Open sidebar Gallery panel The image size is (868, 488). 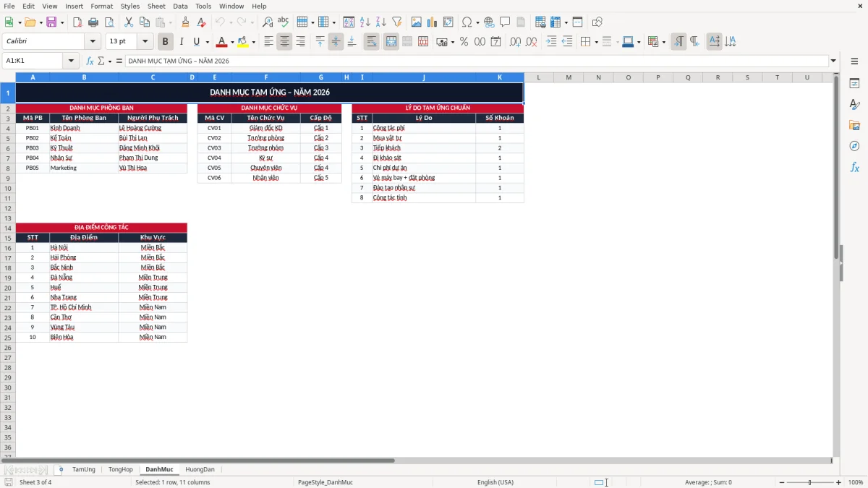(854, 126)
